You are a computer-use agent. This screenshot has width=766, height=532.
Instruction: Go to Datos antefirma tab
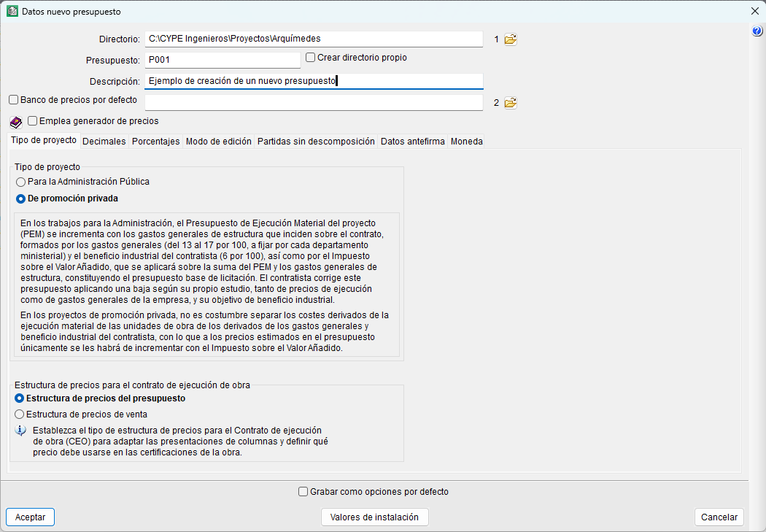(x=413, y=141)
